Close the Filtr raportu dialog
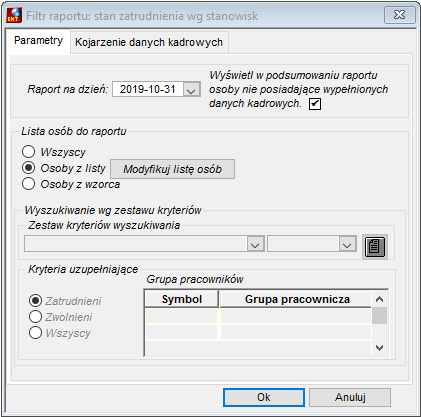 399,15
